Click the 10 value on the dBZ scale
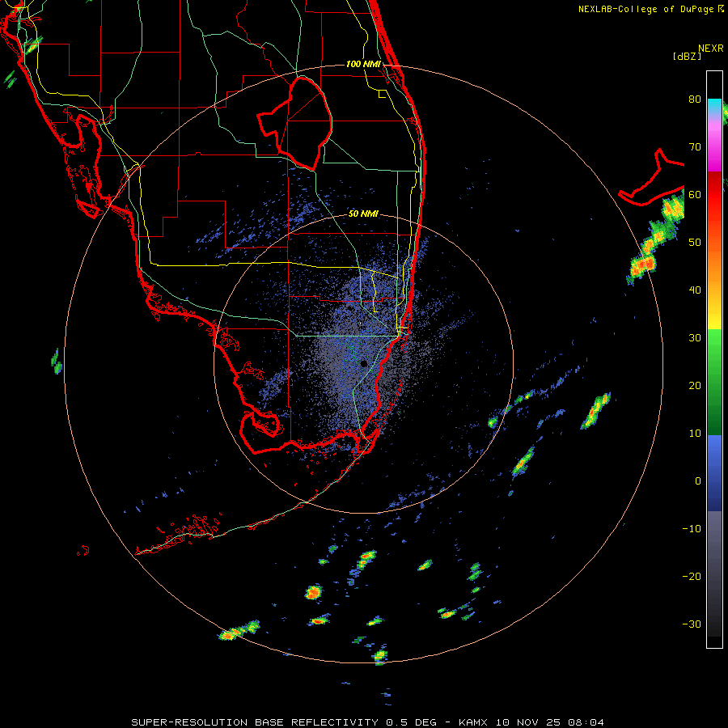The height and width of the screenshot is (728, 728). (695, 434)
